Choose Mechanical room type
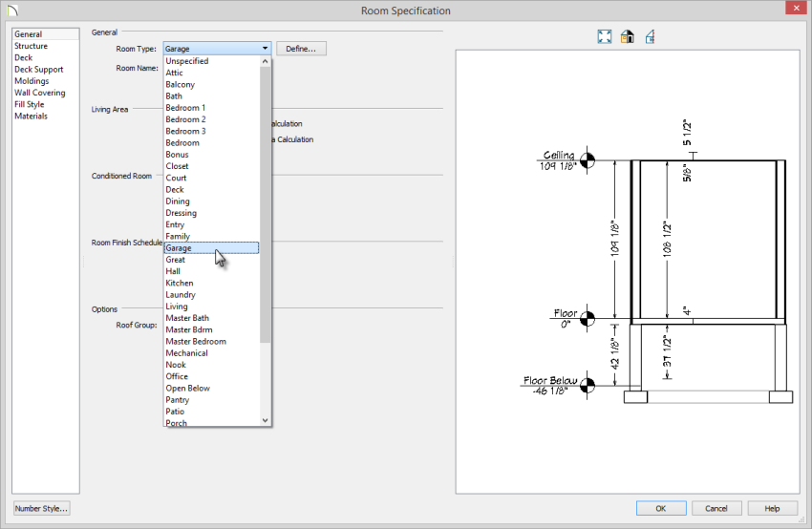Screen dimensions: 812x529 211,353
